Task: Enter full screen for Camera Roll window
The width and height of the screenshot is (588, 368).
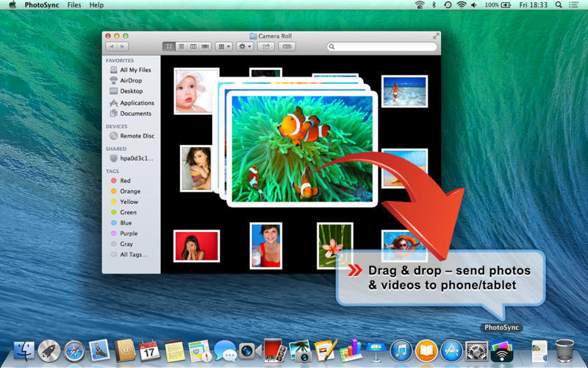Action: click(x=436, y=36)
